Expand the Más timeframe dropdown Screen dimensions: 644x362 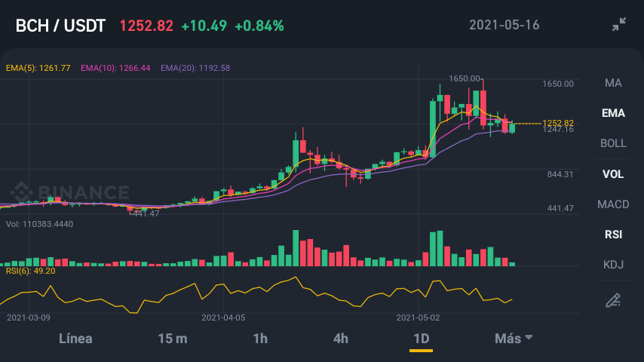[x=514, y=339]
